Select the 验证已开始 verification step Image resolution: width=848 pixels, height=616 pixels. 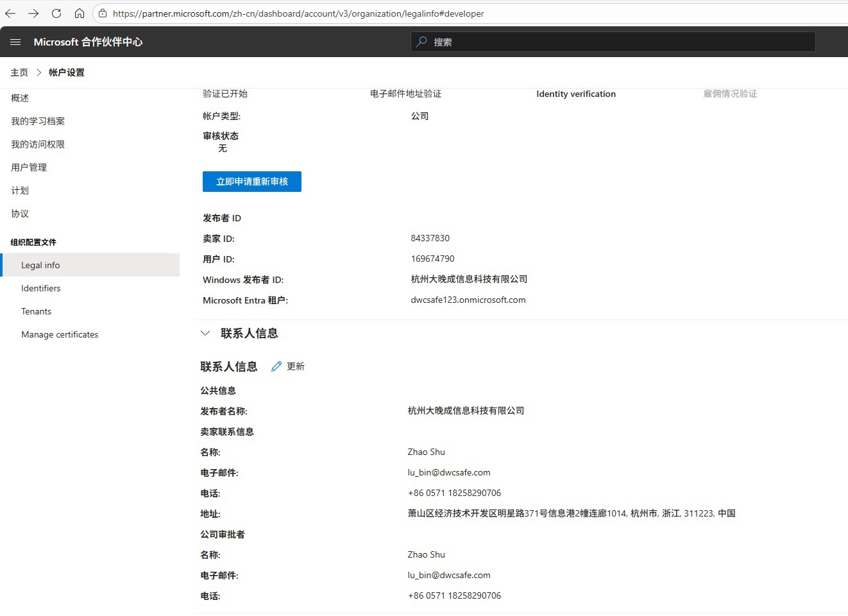(x=225, y=94)
